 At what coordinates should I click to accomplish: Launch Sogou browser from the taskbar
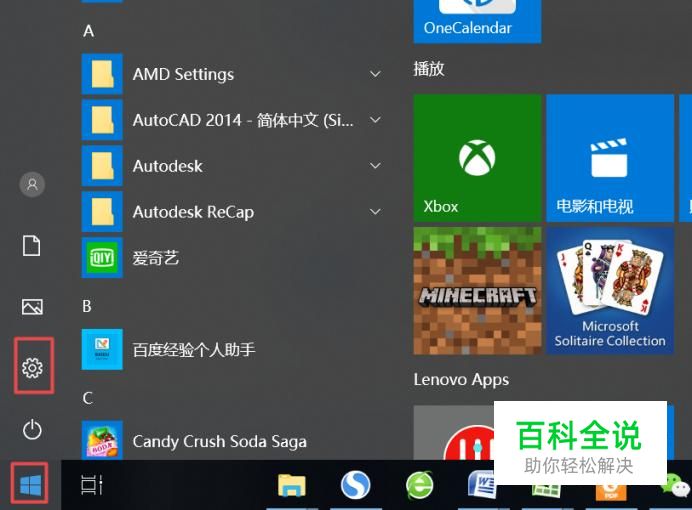point(355,485)
